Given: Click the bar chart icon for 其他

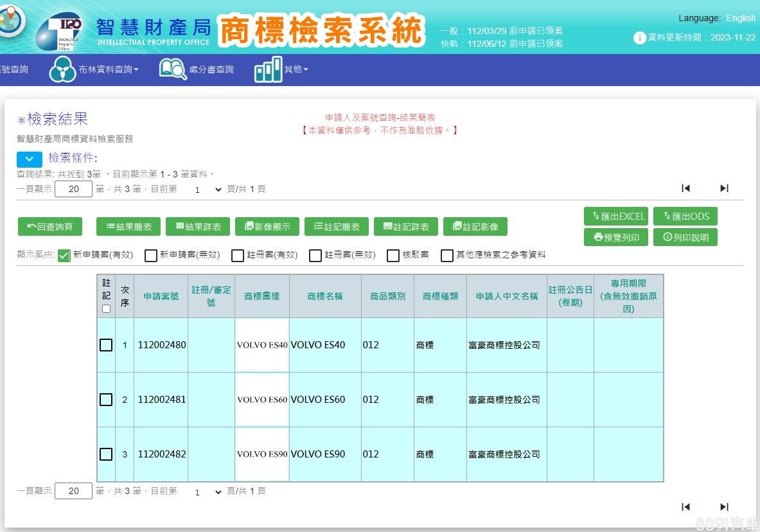Looking at the screenshot, I should click(x=268, y=69).
